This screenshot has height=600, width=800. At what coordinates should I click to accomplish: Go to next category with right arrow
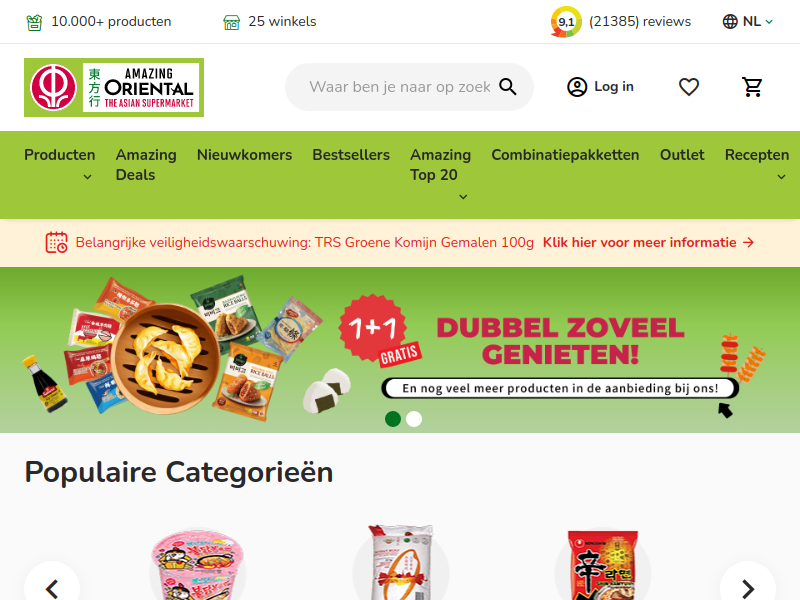(x=747, y=588)
